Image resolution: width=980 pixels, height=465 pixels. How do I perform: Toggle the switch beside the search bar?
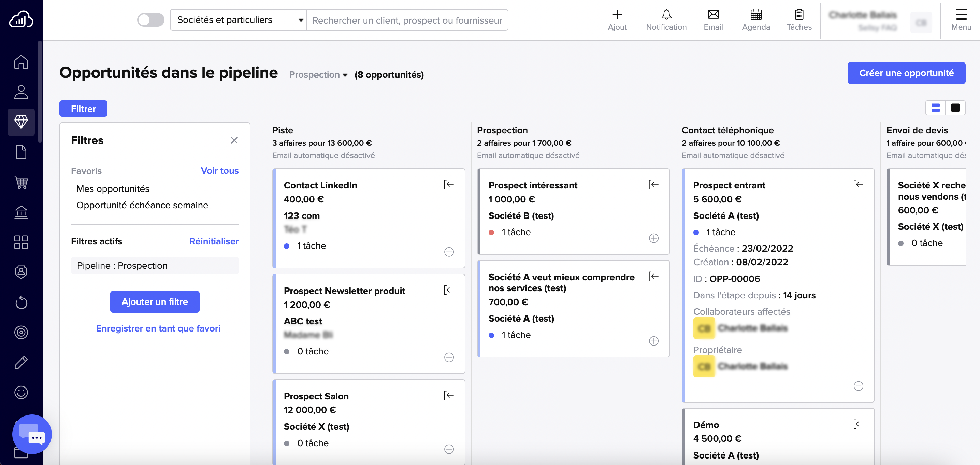click(151, 20)
